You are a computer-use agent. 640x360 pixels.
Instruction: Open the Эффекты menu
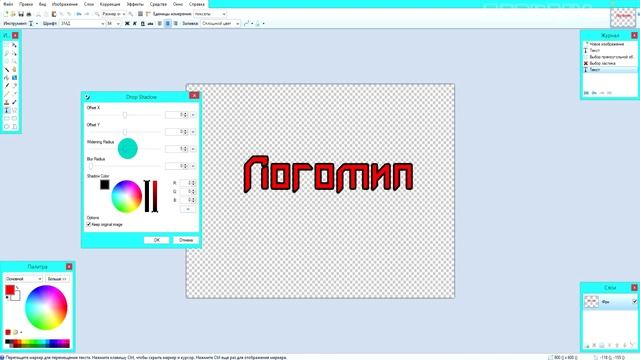pos(135,4)
